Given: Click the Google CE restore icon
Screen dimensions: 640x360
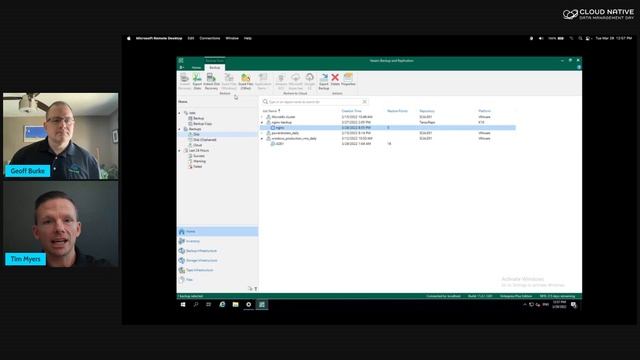Looking at the screenshot, I should [x=310, y=81].
